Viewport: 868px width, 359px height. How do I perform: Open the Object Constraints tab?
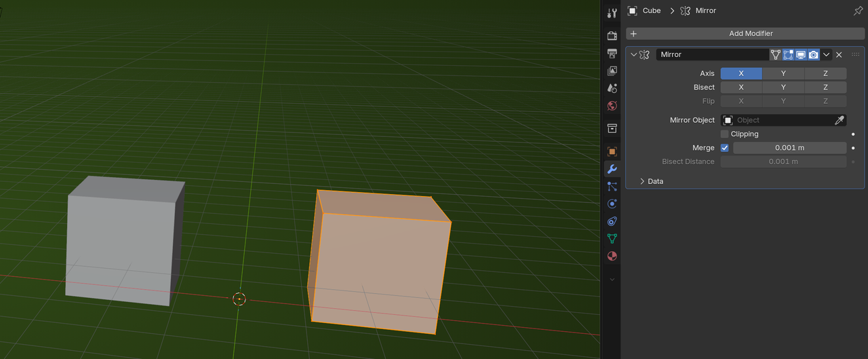click(612, 221)
